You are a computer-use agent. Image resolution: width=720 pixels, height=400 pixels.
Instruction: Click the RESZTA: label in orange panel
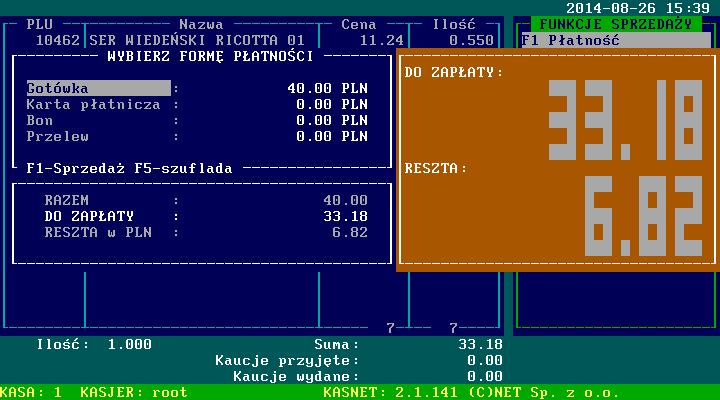click(x=435, y=169)
